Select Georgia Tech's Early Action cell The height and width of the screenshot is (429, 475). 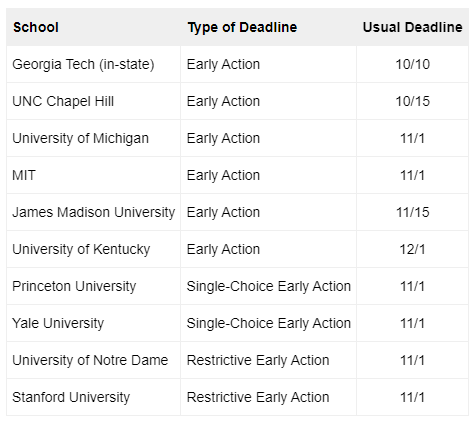pyautogui.click(x=268, y=64)
